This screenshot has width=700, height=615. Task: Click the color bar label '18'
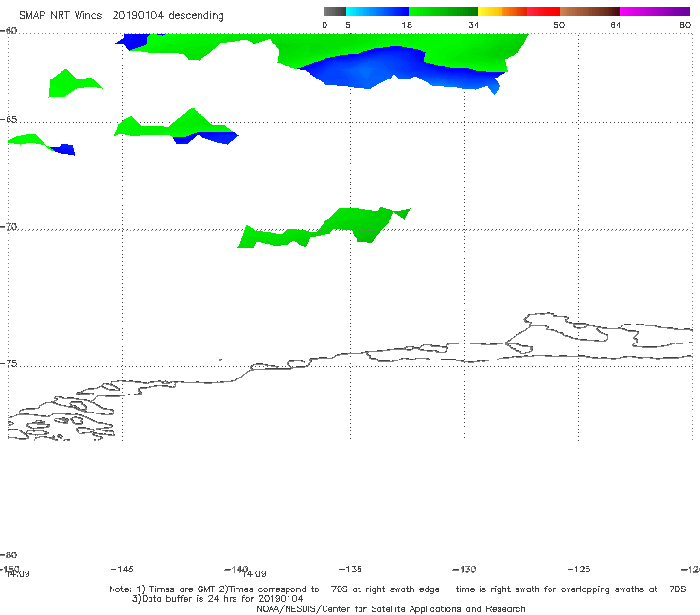[x=407, y=25]
